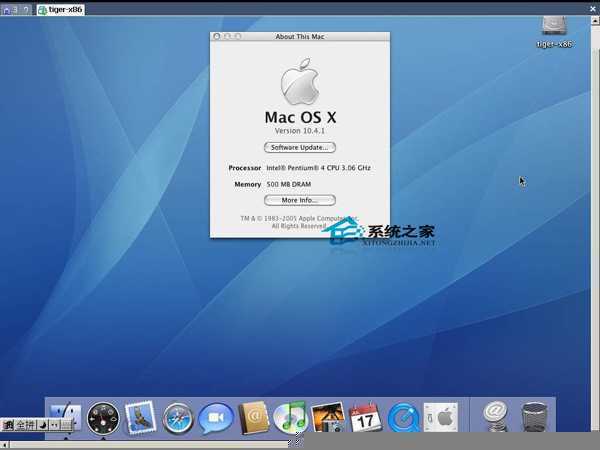Click the IME logo icon beside 全拼
Screen dimensions: 600x450
(x=8, y=425)
